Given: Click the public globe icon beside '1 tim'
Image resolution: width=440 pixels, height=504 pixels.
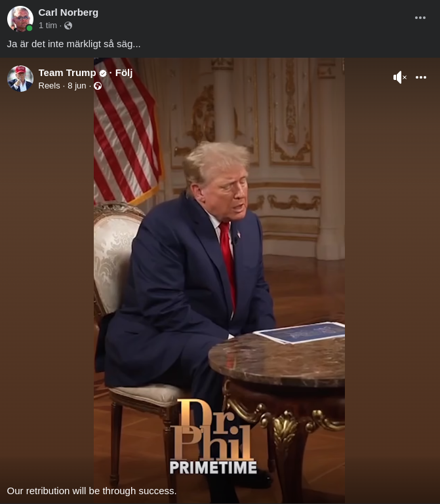Looking at the screenshot, I should click(x=68, y=26).
